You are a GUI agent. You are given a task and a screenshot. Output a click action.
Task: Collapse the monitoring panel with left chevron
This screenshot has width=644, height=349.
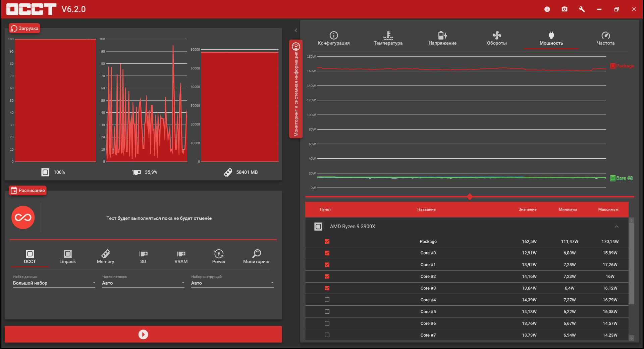(296, 31)
